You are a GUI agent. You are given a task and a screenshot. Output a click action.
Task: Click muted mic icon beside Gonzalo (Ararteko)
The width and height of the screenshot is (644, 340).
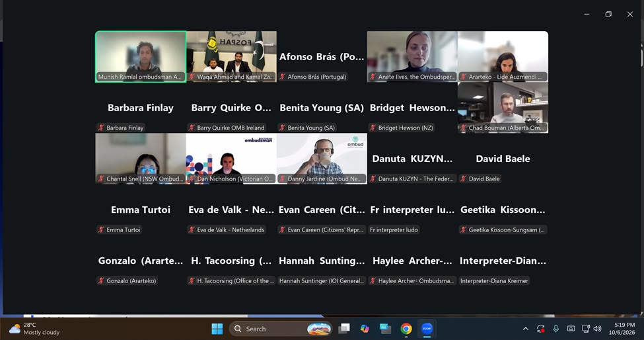[x=101, y=281]
